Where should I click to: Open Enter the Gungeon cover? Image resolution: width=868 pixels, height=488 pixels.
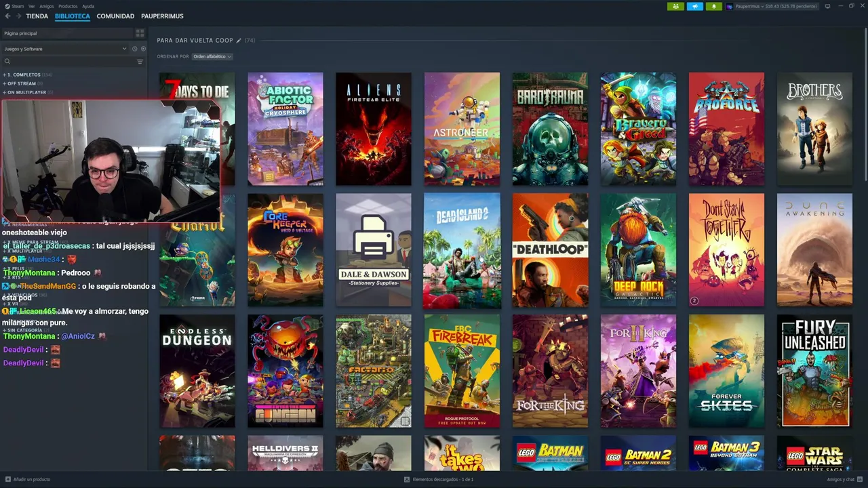point(285,371)
